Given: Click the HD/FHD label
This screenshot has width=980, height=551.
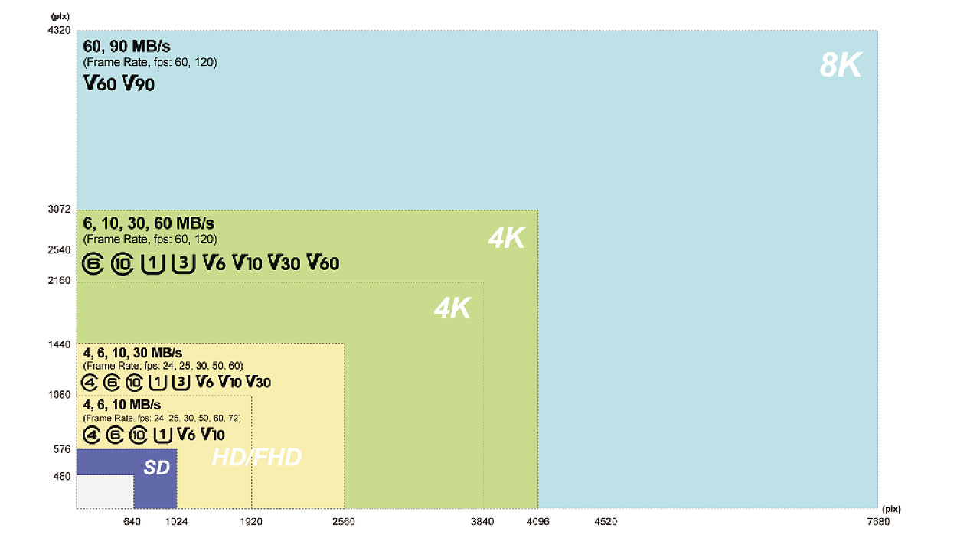Looking at the screenshot, I should pos(256,458).
